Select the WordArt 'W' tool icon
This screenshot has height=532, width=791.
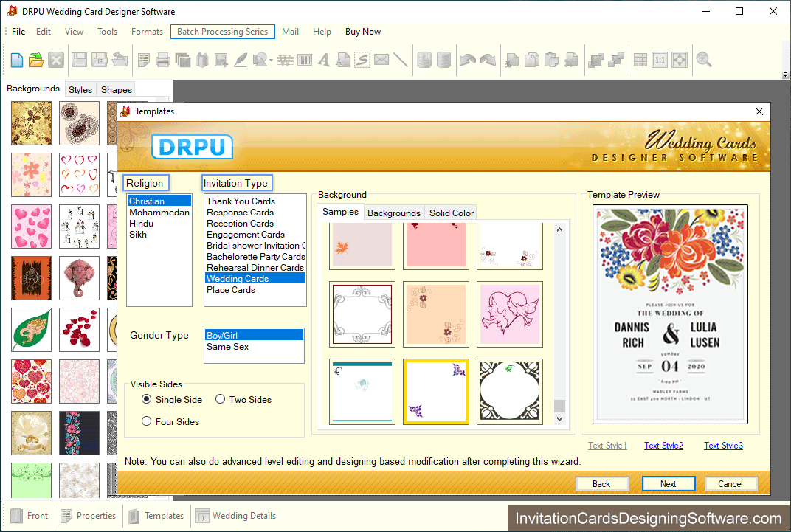(285, 60)
